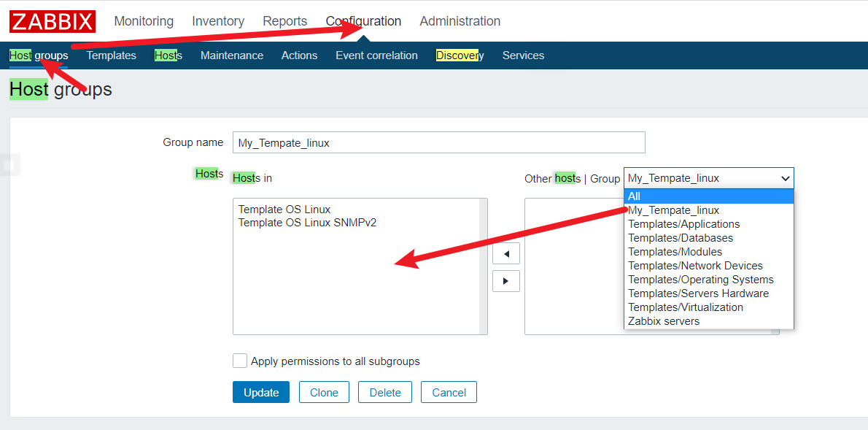Image resolution: width=868 pixels, height=430 pixels.
Task: Choose Zabbix servers option
Action: tap(708, 321)
